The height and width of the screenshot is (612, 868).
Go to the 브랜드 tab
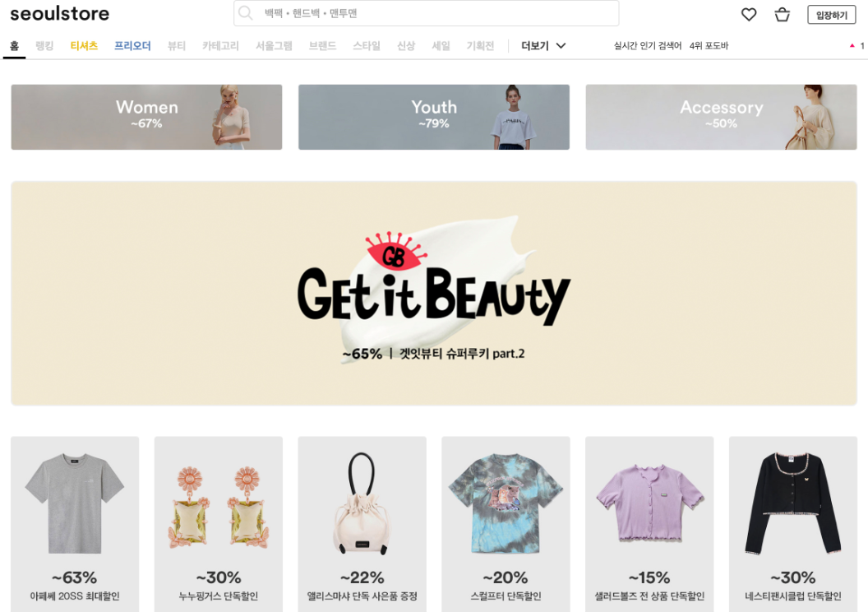coord(322,46)
